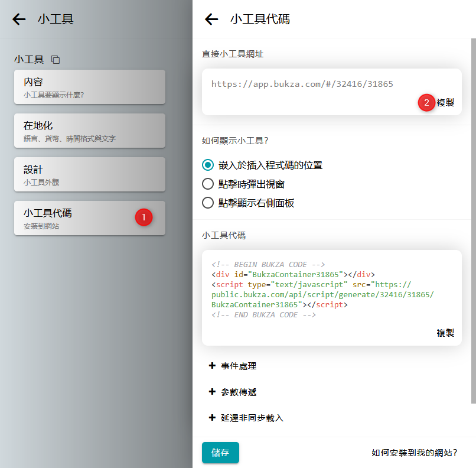
Task: Open the 在地化 settings item
Action: tap(89, 131)
